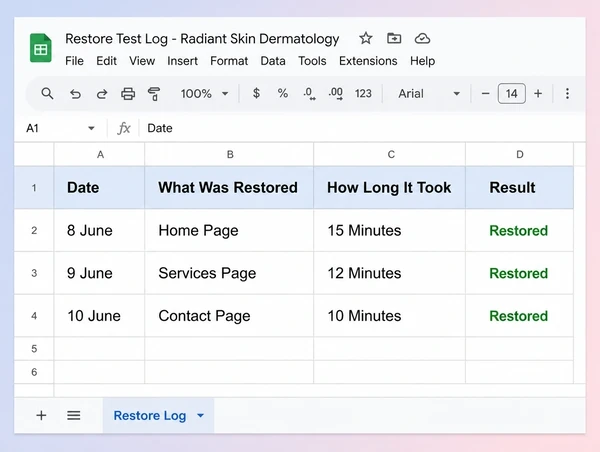Open the Help menu
The height and width of the screenshot is (452, 600).
coord(422,61)
